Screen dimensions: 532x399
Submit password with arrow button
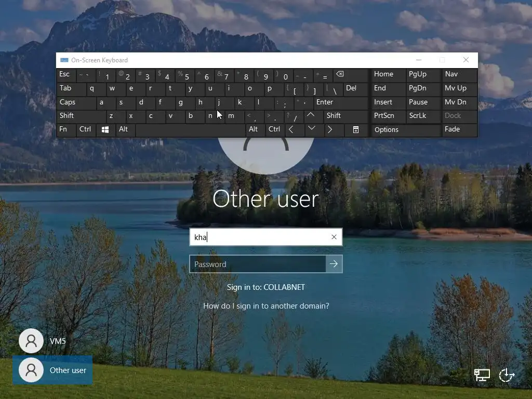334,264
